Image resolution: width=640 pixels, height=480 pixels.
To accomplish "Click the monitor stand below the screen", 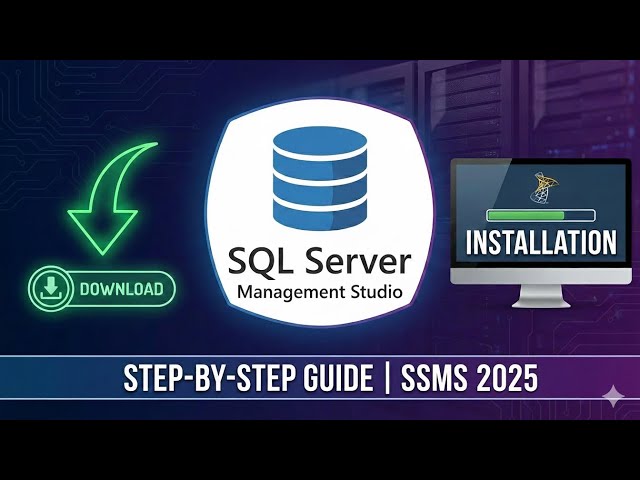I will [x=541, y=296].
